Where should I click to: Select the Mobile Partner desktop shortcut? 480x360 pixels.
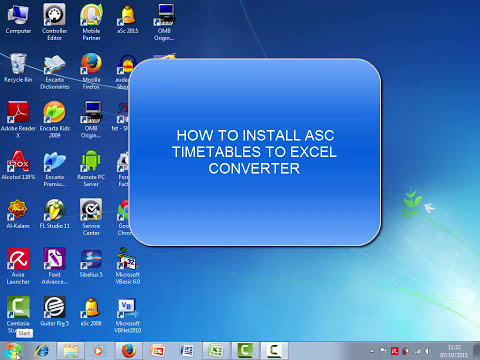coord(91,22)
